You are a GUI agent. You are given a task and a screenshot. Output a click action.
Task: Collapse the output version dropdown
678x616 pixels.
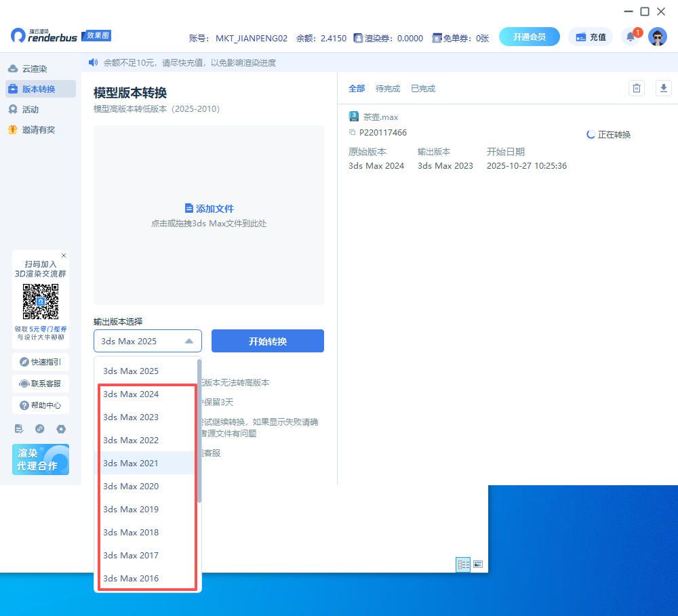[189, 341]
